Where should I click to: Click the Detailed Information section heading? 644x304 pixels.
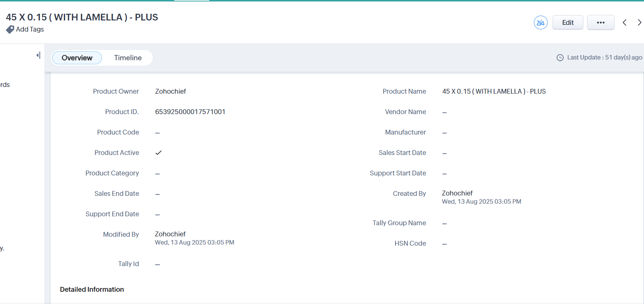92,290
